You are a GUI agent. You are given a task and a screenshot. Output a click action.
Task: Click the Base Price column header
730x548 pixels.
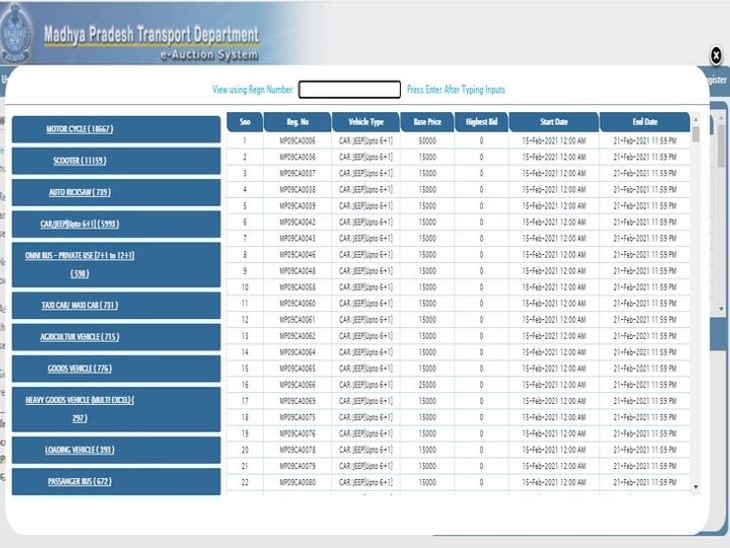click(427, 122)
